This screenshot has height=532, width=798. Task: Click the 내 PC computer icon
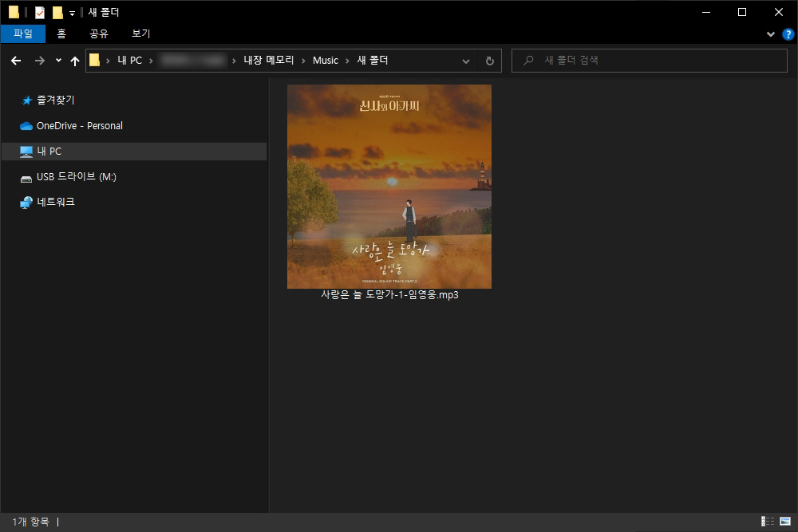[x=26, y=152]
